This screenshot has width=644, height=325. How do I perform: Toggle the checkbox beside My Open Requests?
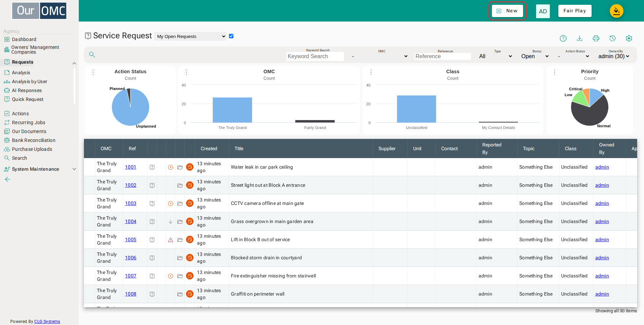(231, 36)
